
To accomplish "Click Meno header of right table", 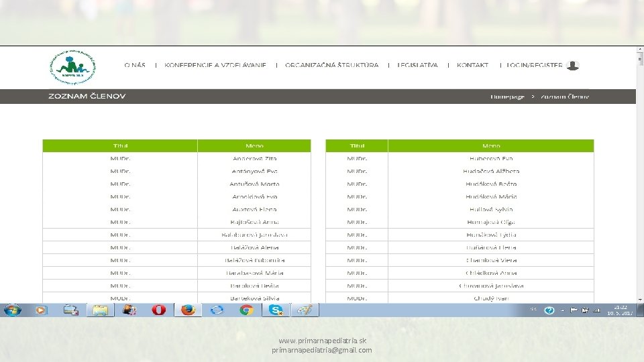I will [x=491, y=145].
